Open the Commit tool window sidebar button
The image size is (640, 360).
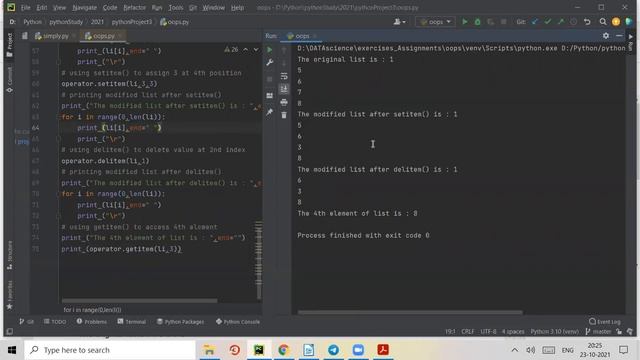pyautogui.click(x=10, y=80)
